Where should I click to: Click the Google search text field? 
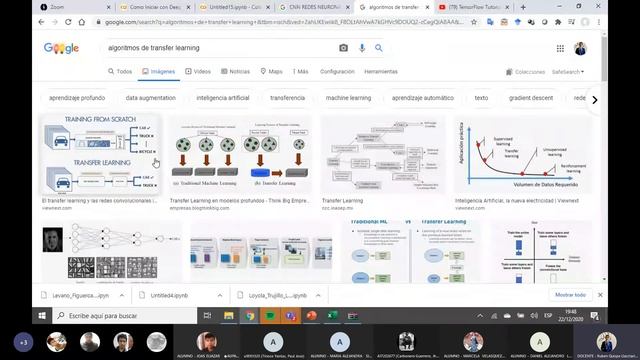220,48
